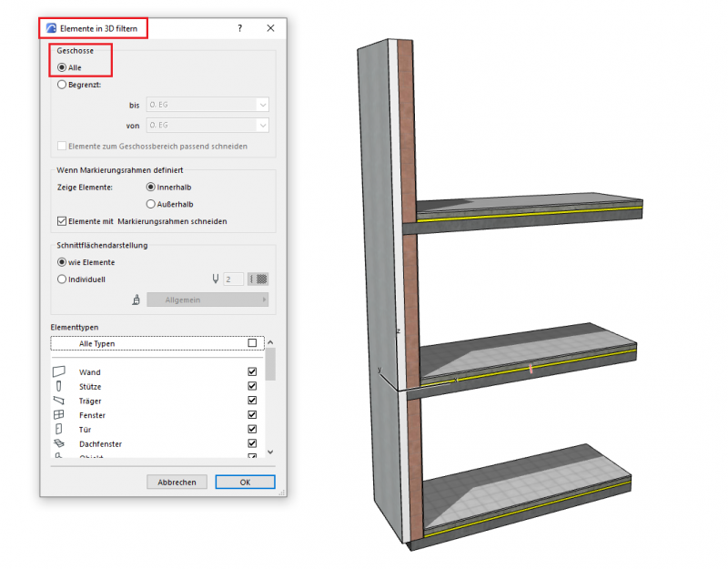Click the Träger beam icon

point(60,401)
